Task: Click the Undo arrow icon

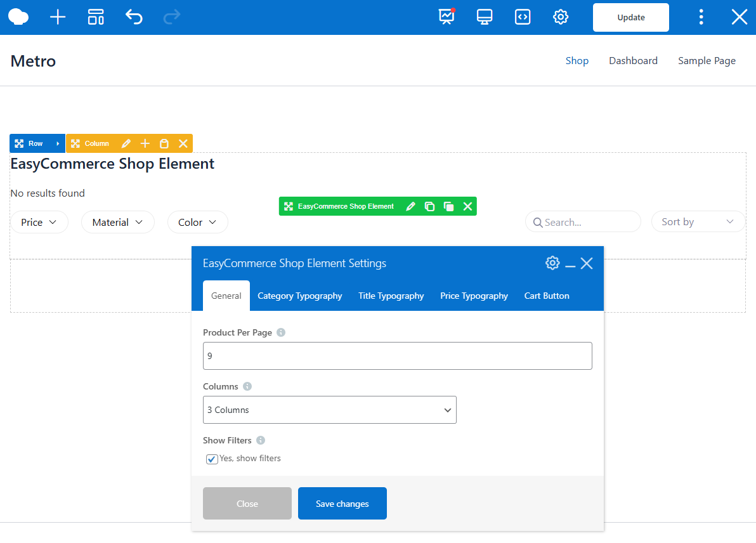Action: coord(134,17)
